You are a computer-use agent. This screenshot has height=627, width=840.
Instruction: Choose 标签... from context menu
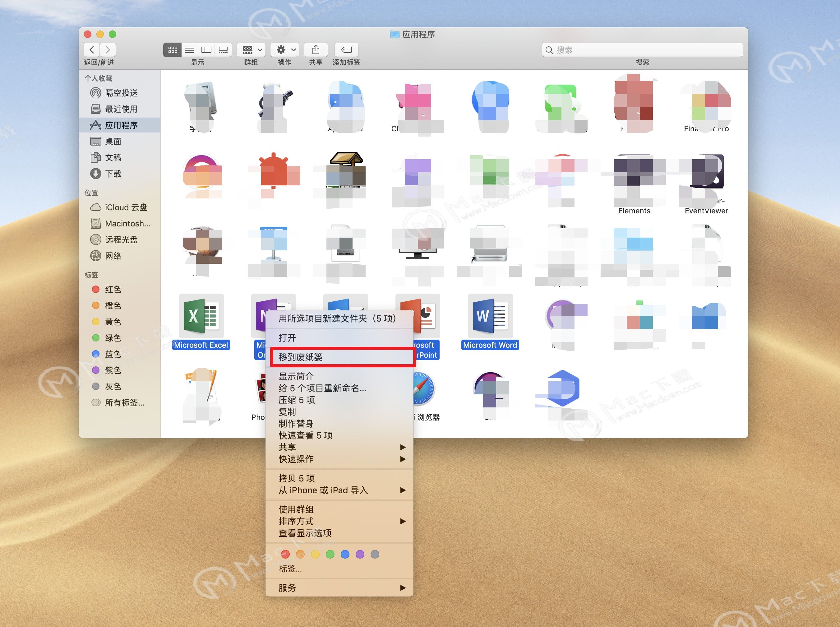(x=339, y=569)
